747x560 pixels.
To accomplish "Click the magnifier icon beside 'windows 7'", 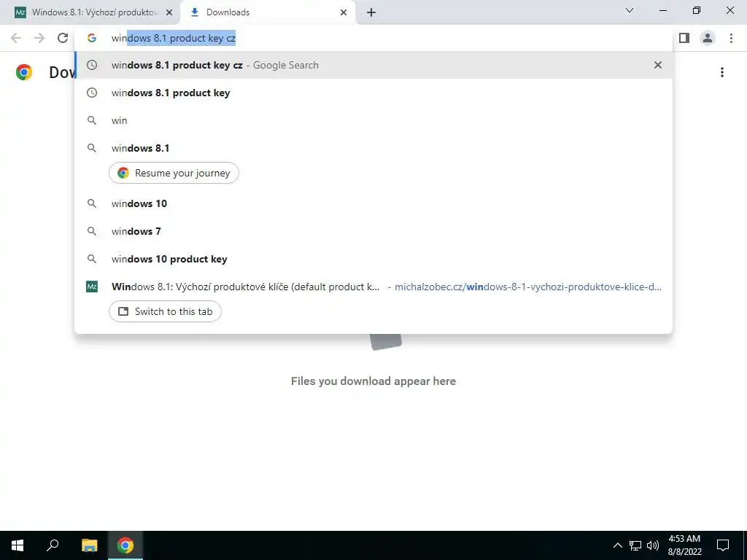I will [92, 231].
